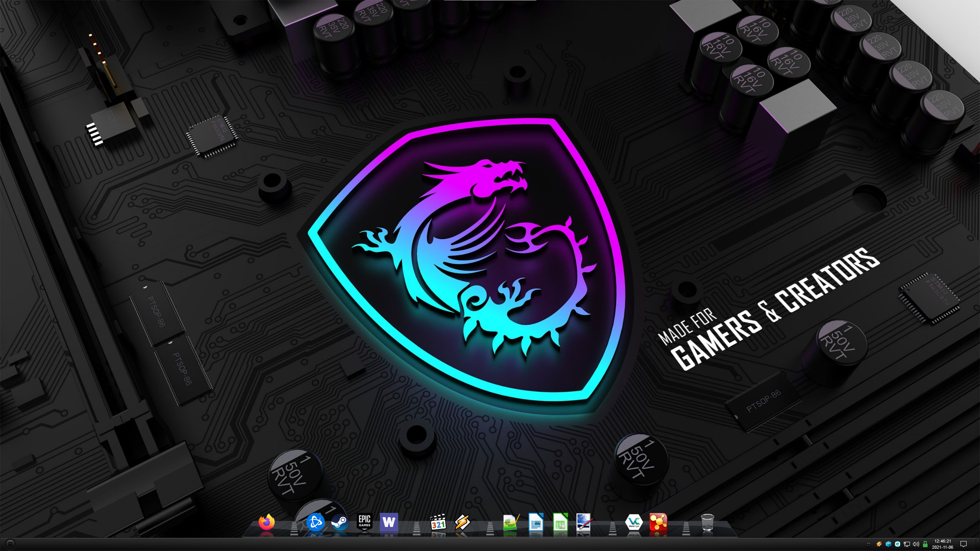The width and height of the screenshot is (980, 551).
Task: Launch Firefox from the dock
Action: point(266,522)
